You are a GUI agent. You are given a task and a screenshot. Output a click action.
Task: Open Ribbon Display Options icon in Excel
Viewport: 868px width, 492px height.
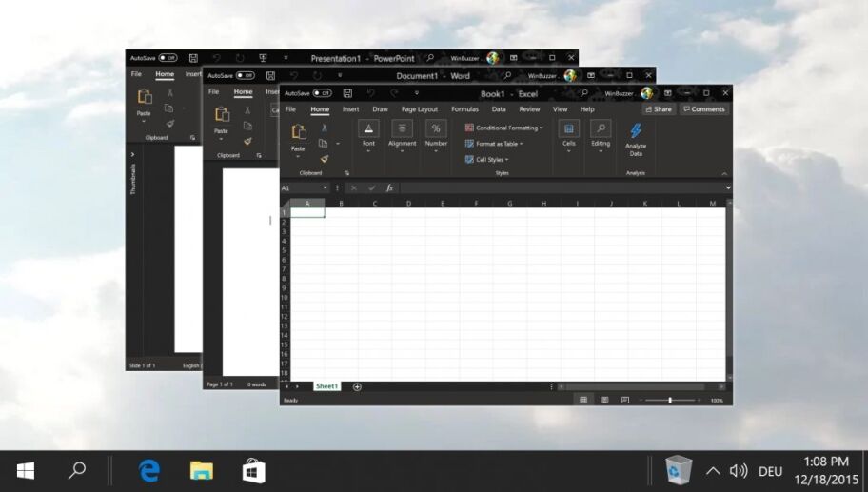(667, 93)
